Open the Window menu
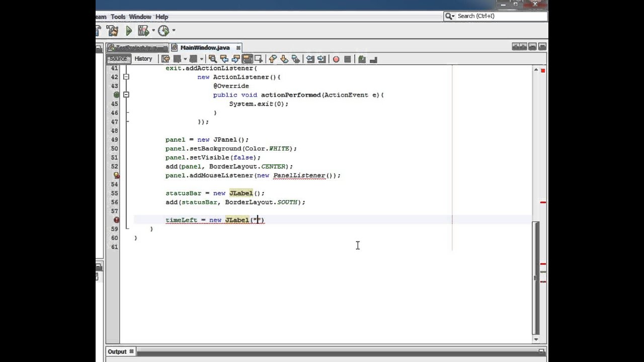 point(140,17)
